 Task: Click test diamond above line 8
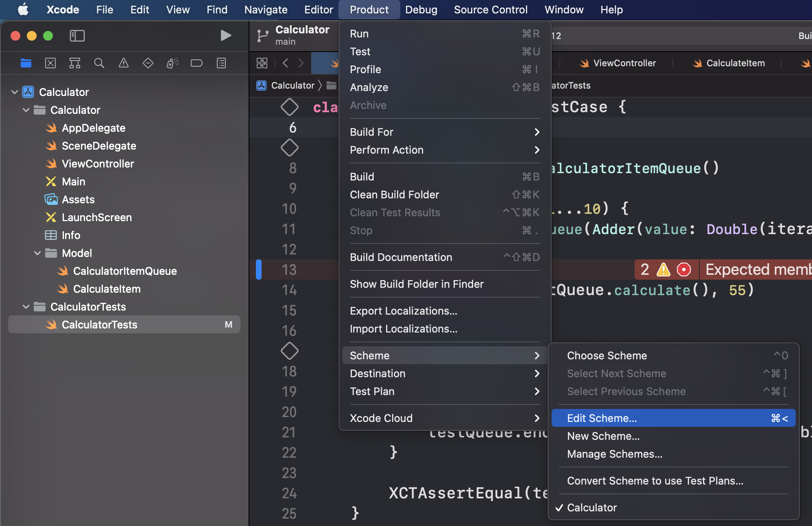pyautogui.click(x=290, y=148)
